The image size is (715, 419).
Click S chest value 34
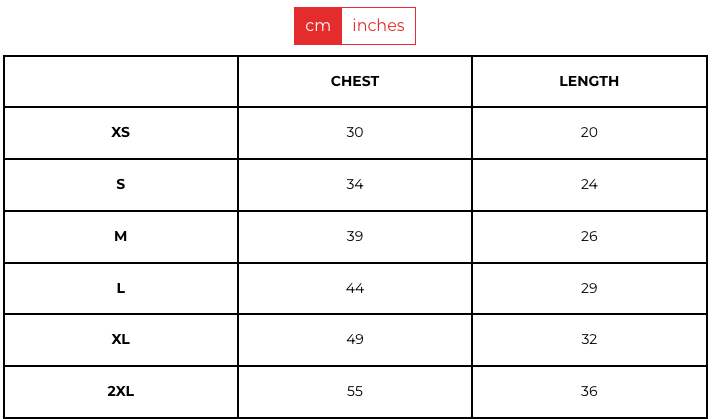click(x=355, y=184)
